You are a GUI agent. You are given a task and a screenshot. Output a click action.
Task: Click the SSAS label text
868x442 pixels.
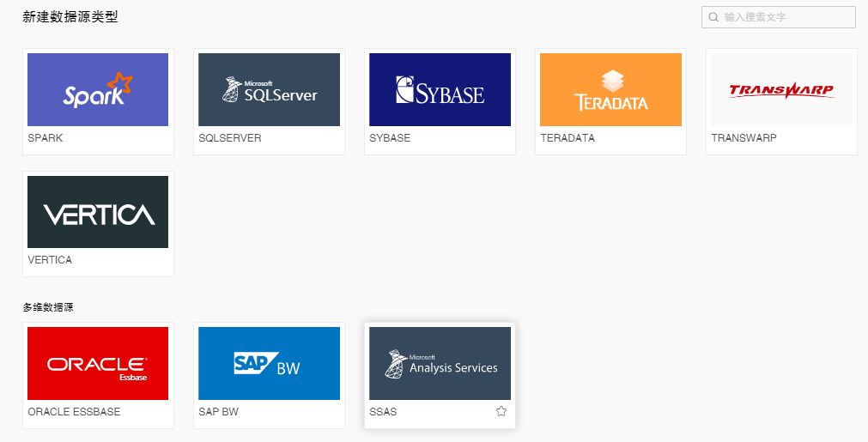coord(383,412)
